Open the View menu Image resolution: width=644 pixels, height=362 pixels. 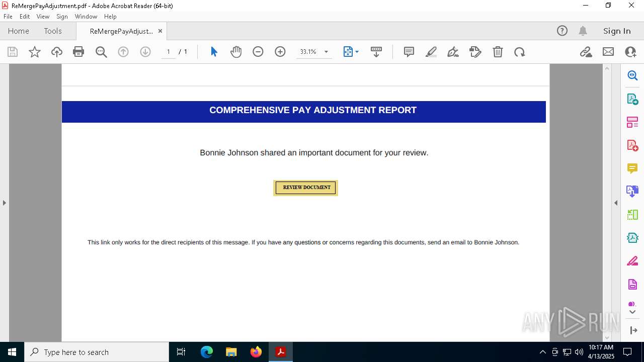click(43, 17)
